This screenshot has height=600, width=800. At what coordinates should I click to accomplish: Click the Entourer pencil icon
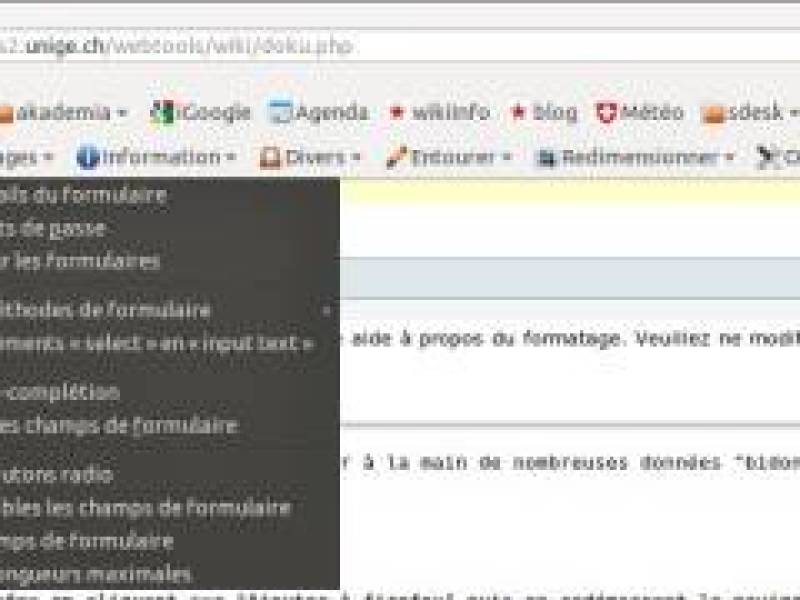click(x=396, y=157)
